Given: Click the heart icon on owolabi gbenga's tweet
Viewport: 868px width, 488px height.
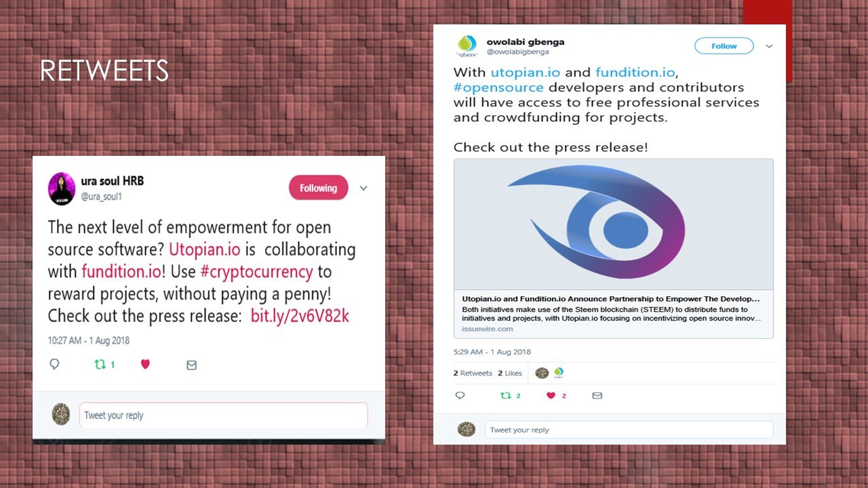Looking at the screenshot, I should (x=551, y=395).
